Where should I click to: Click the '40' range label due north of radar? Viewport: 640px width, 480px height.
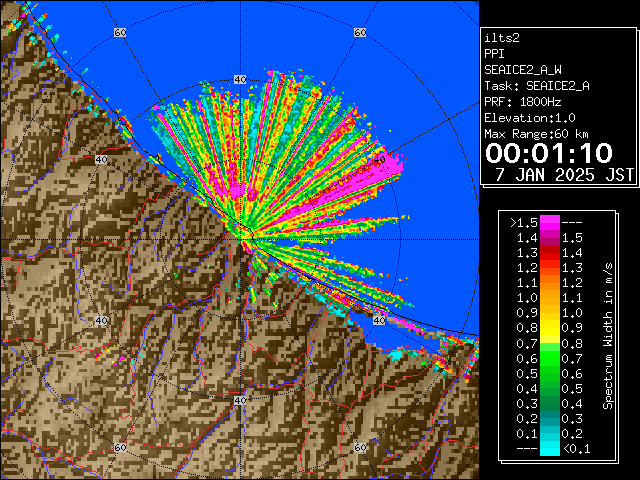(240, 80)
